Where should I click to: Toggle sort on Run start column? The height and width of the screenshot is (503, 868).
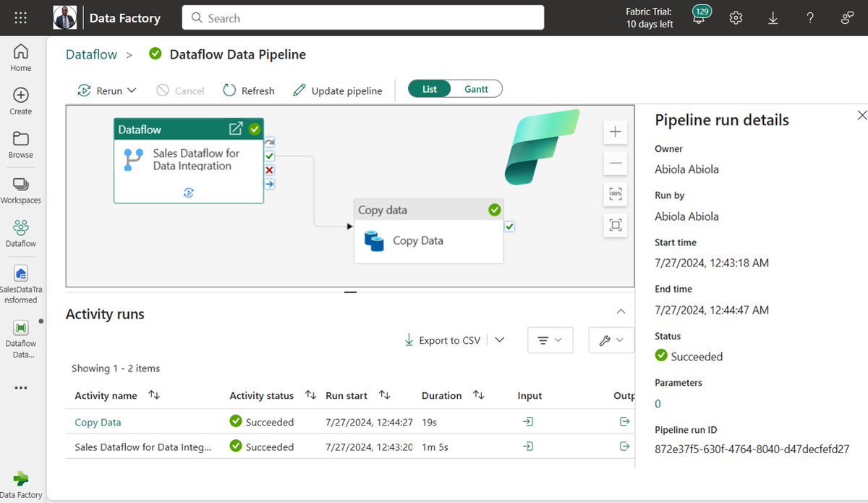point(386,395)
